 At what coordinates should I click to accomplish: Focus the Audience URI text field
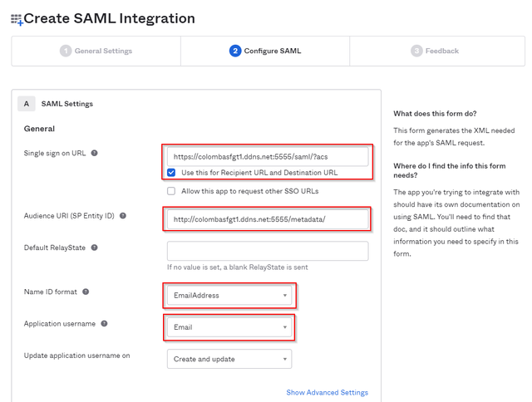(x=267, y=219)
